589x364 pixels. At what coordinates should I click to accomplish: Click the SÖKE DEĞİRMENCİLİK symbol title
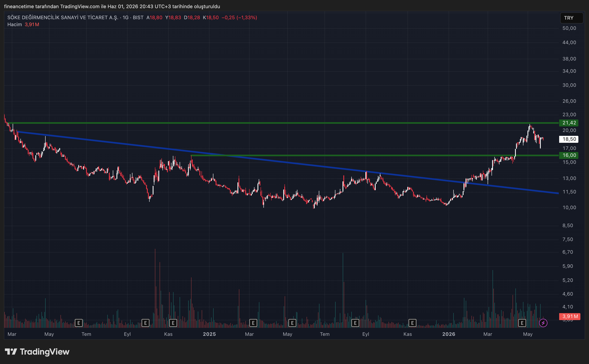[x=63, y=18]
